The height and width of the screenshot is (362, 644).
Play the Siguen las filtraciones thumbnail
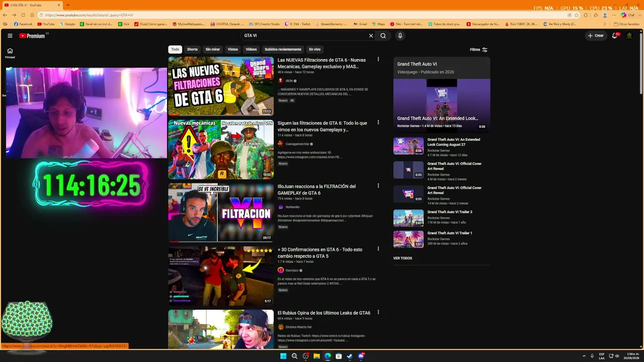(x=221, y=149)
